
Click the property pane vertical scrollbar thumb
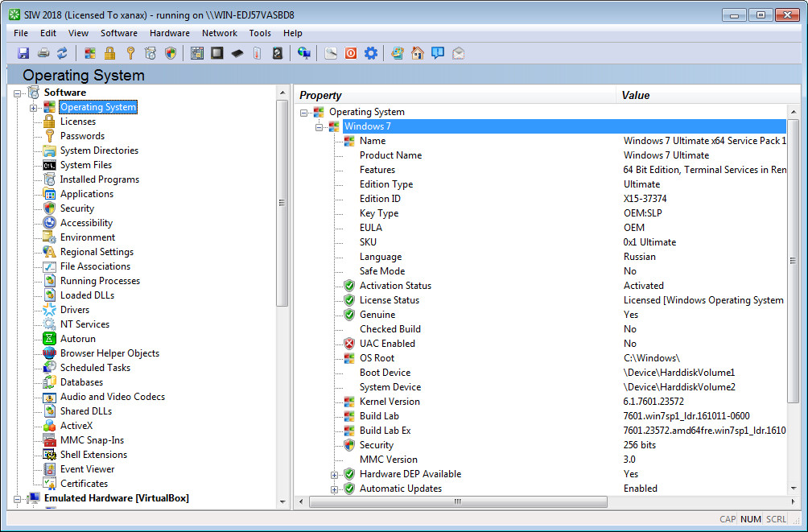[793, 261]
